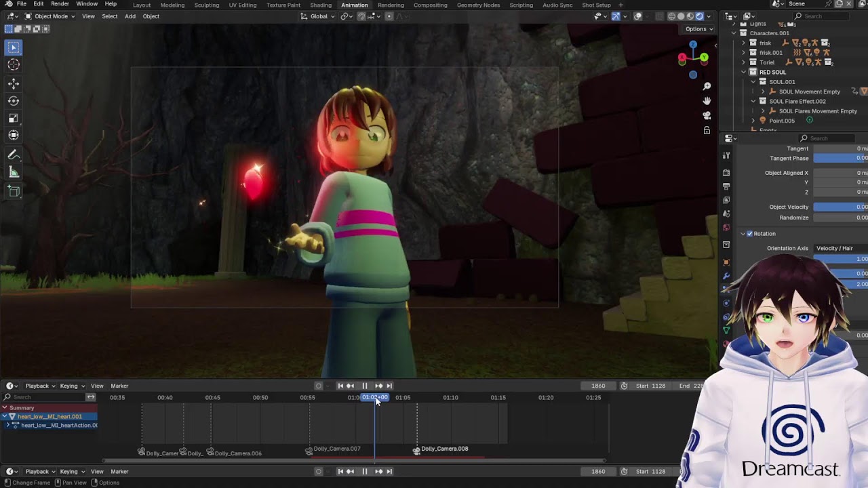The image size is (868, 488).
Task: Click the green Y axis gizmo ball
Action: pyautogui.click(x=704, y=58)
